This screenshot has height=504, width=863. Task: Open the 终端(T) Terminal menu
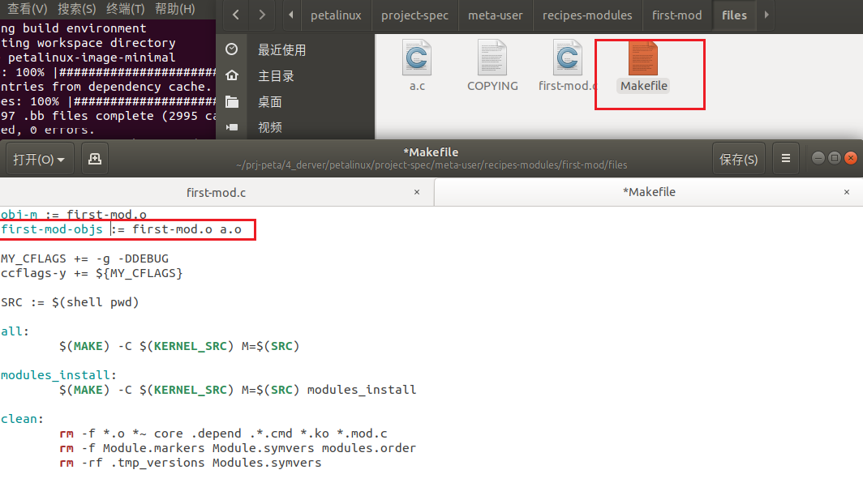[x=125, y=9]
